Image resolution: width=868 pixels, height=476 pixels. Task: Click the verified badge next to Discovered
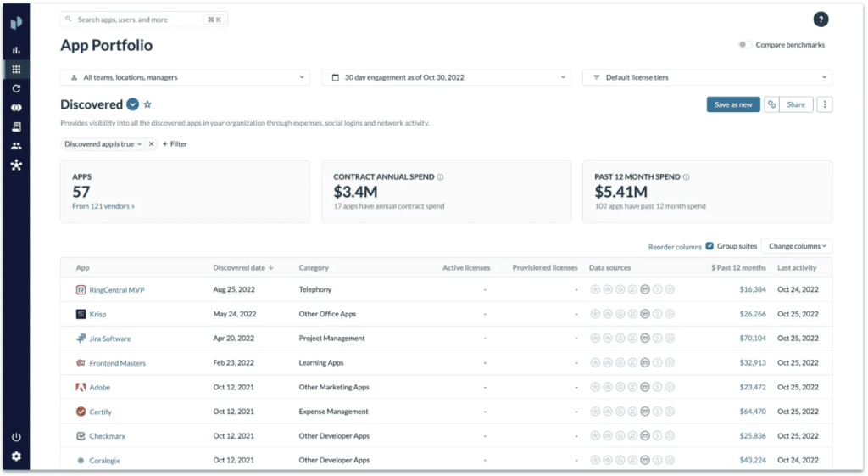[x=133, y=104]
